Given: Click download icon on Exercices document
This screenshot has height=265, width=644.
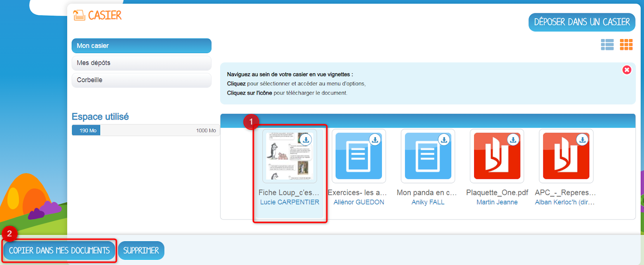Looking at the screenshot, I should click(x=375, y=140).
